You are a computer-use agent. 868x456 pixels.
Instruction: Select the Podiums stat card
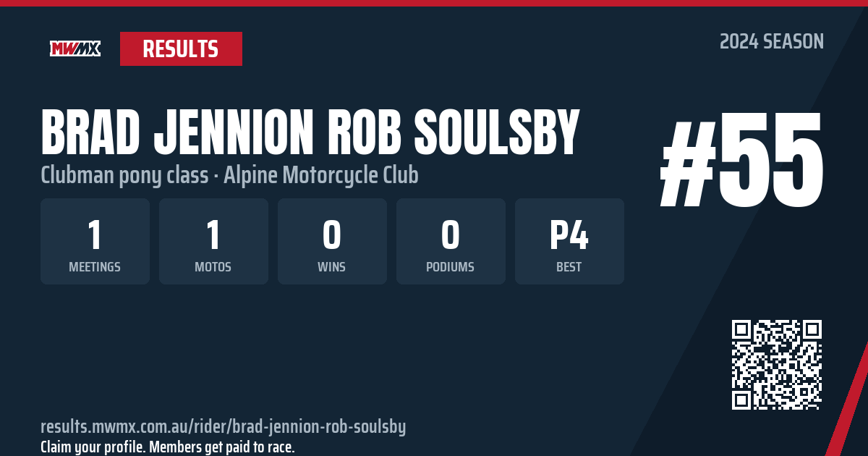(451, 241)
